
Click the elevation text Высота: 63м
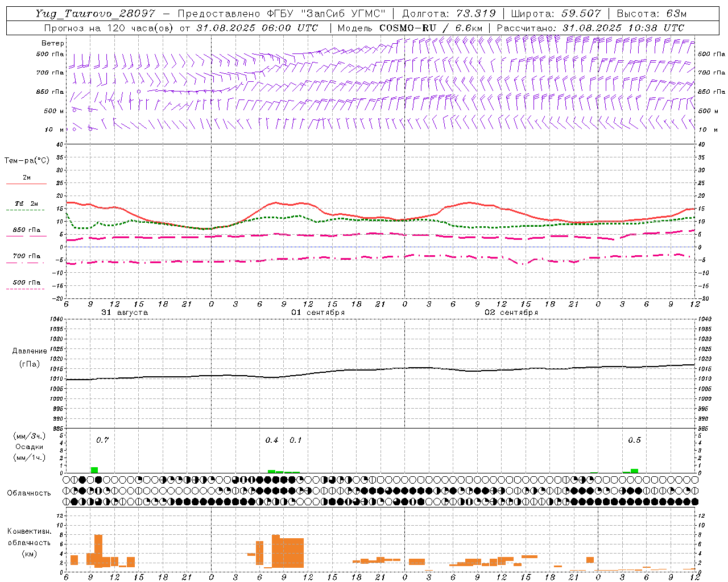click(x=652, y=14)
